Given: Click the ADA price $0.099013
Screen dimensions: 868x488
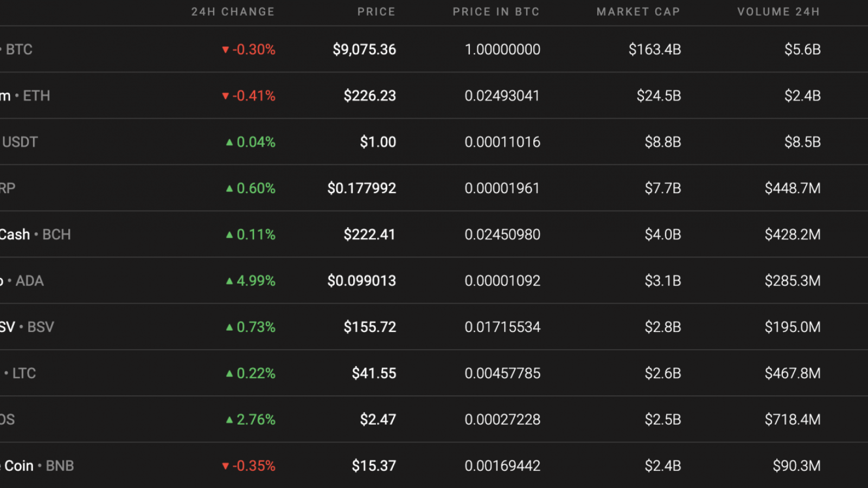Looking at the screenshot, I should coord(362,281).
